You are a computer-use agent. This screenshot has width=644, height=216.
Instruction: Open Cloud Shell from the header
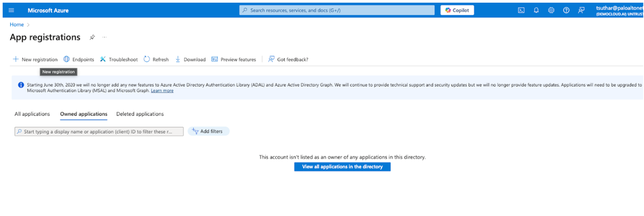click(521, 10)
